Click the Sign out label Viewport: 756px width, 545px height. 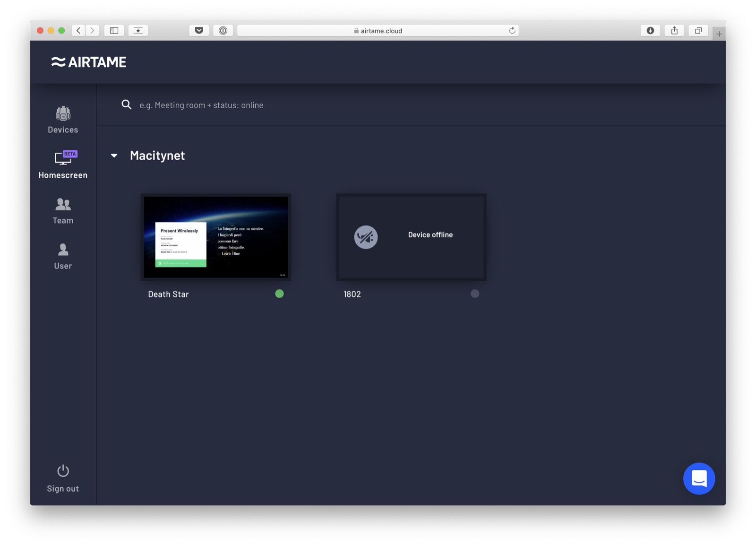pyautogui.click(x=63, y=488)
